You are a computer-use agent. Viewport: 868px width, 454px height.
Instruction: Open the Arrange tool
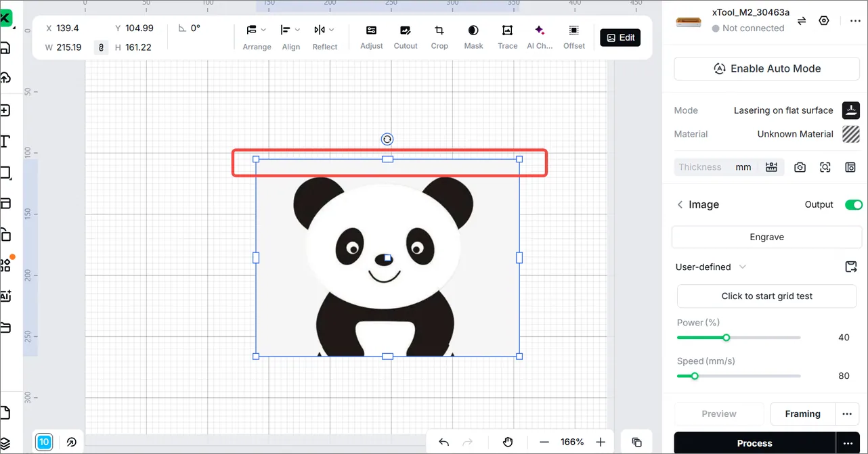coord(257,37)
